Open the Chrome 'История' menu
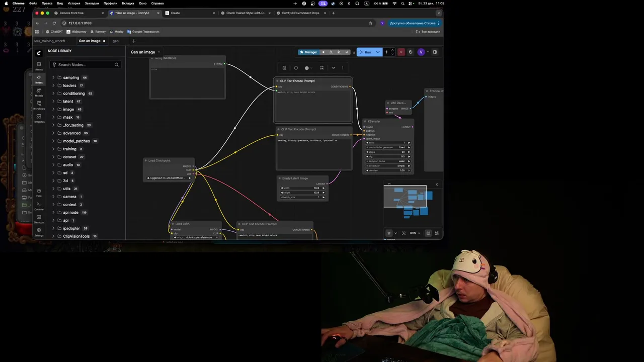The height and width of the screenshot is (362, 644). (x=73, y=3)
